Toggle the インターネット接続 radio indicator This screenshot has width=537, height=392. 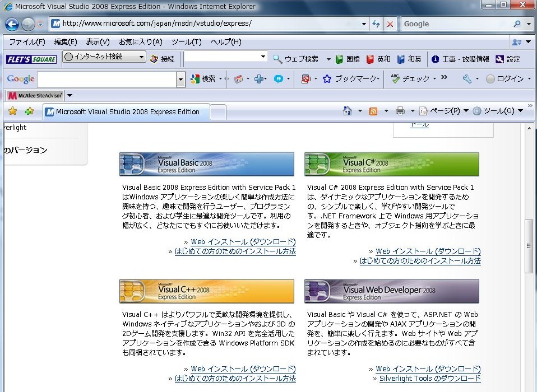[x=68, y=57]
